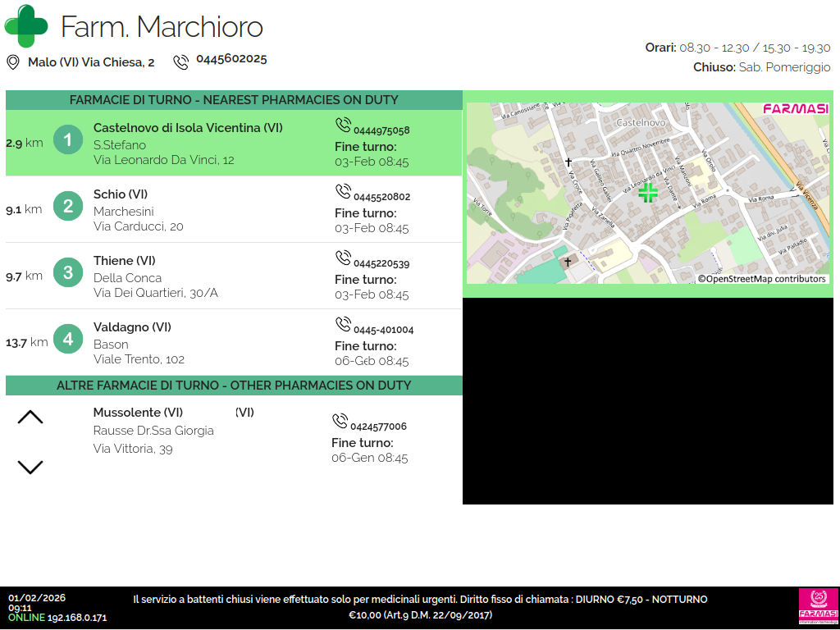Click the location pin icon near address
This screenshot has height=630, width=840.
[13, 62]
